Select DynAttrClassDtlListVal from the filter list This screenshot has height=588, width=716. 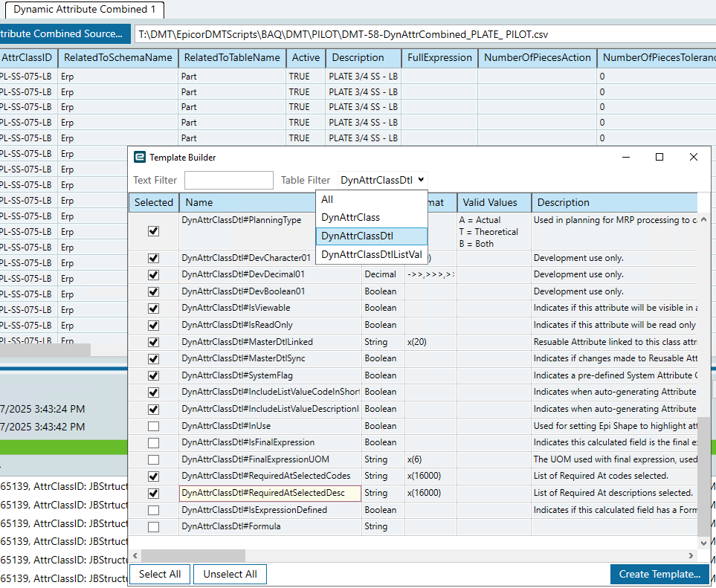tap(371, 255)
